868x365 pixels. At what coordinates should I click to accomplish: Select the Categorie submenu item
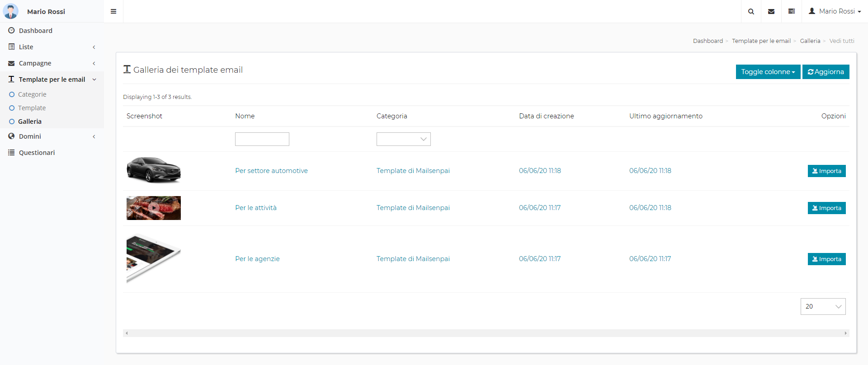coord(32,94)
